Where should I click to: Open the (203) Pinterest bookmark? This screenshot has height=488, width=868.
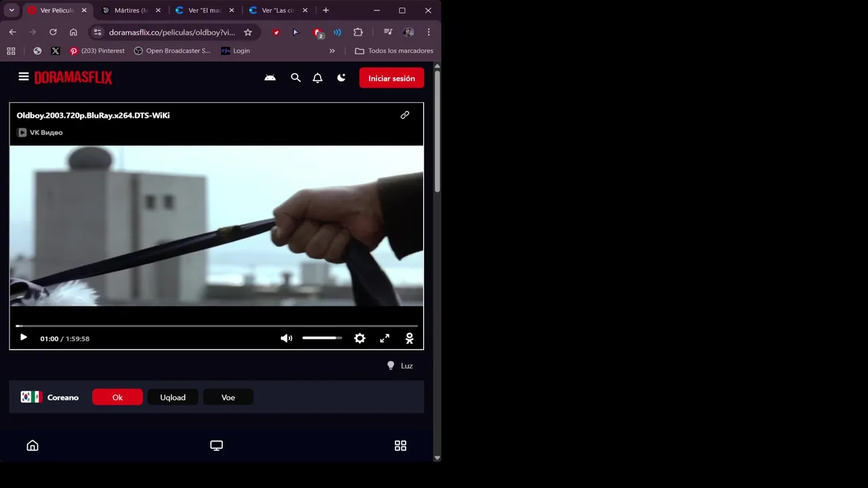click(x=97, y=51)
